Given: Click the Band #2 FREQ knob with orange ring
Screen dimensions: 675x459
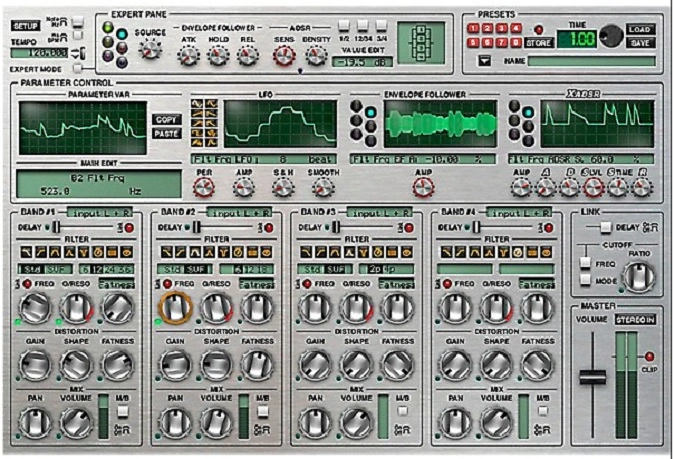Looking at the screenshot, I should coord(175,307).
